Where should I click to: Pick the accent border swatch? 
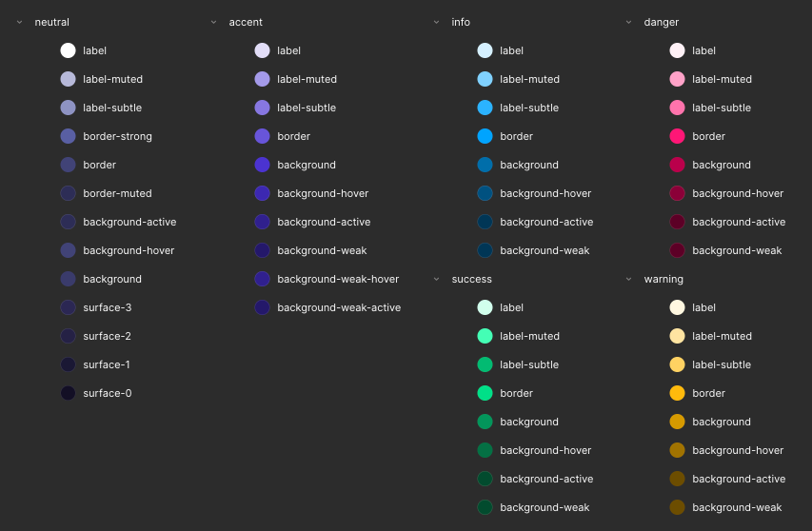coord(262,136)
